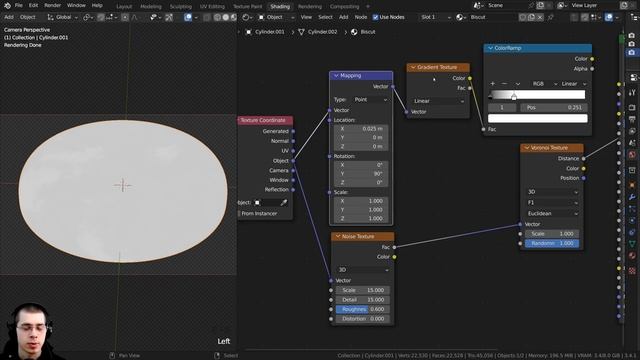Switch to the Rendering workspace tab
Image resolution: width=640 pixels, height=360 pixels.
(x=309, y=7)
